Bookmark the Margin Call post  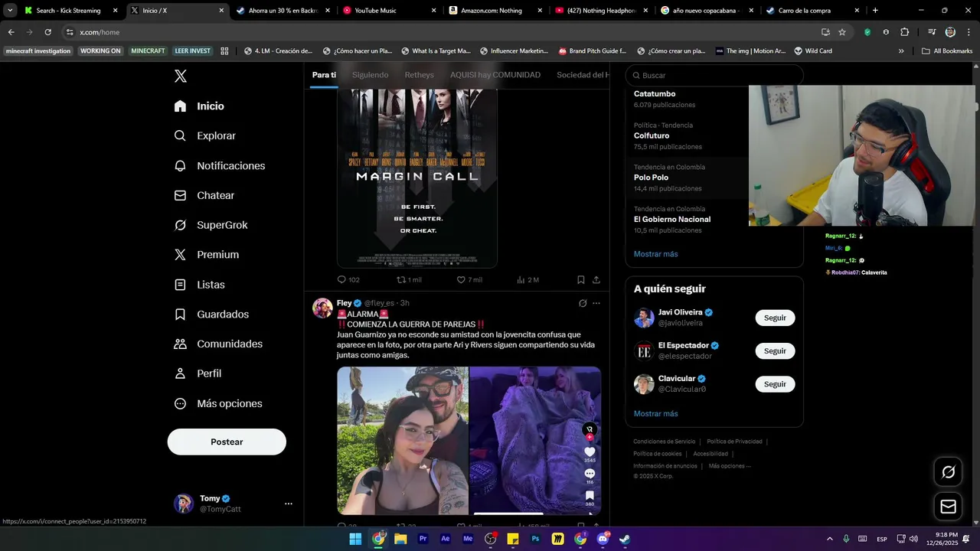click(581, 280)
